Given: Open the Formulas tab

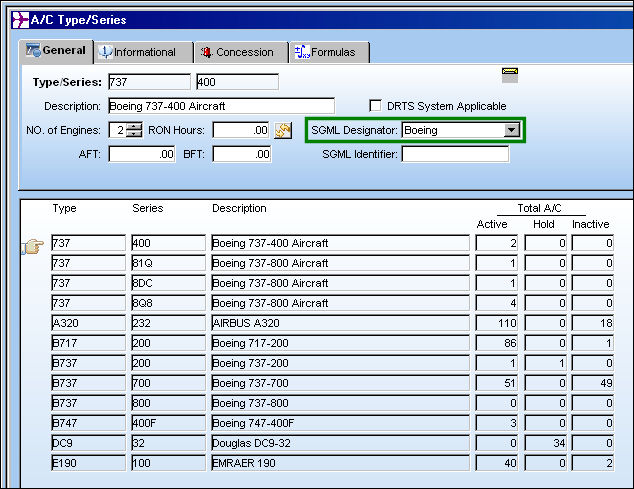Looking at the screenshot, I should 329,53.
